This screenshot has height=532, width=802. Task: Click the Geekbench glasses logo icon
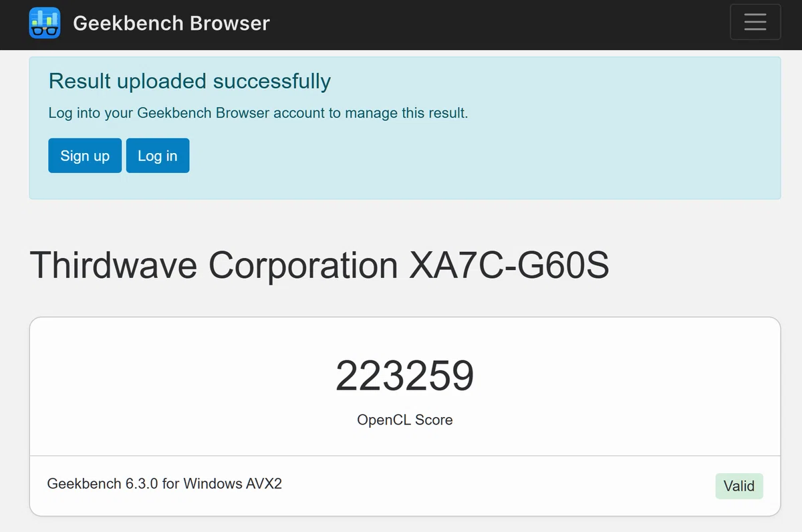[45, 23]
